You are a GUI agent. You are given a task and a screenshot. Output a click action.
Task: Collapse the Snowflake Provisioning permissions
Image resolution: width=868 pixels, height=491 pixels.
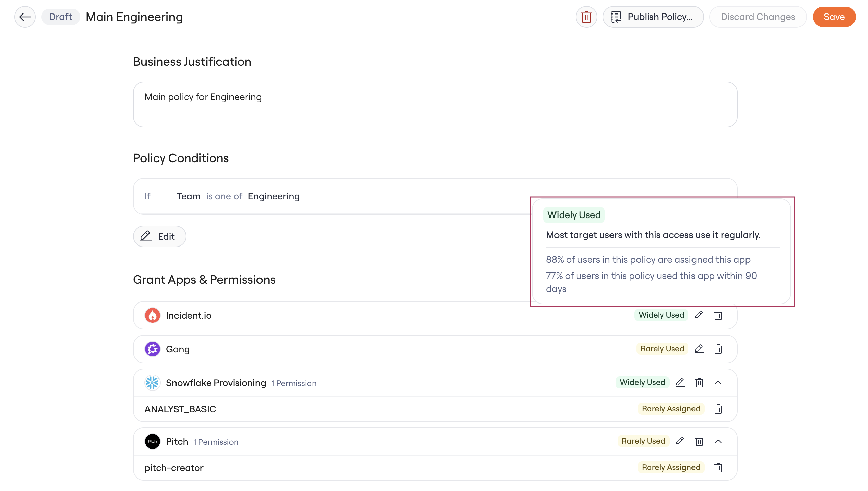(x=718, y=383)
